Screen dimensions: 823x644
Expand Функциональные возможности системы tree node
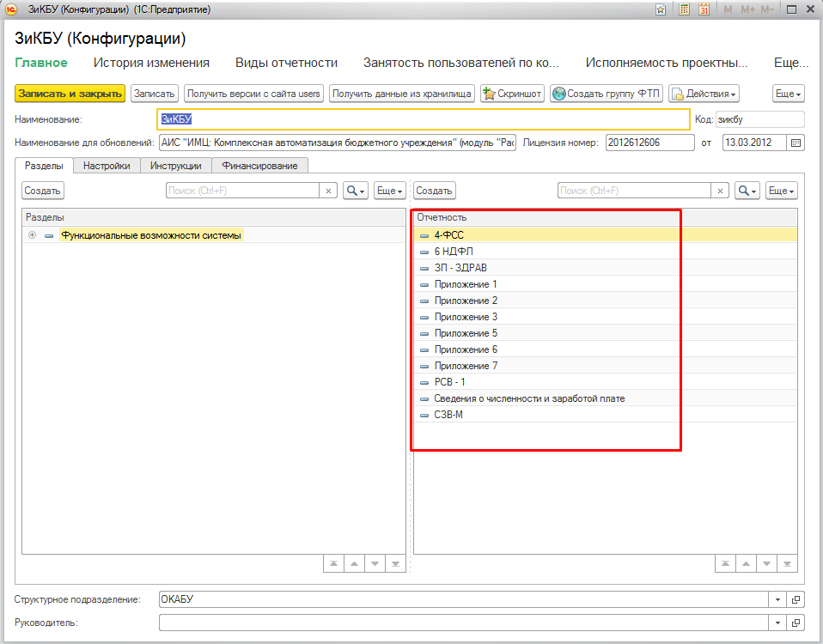33,234
